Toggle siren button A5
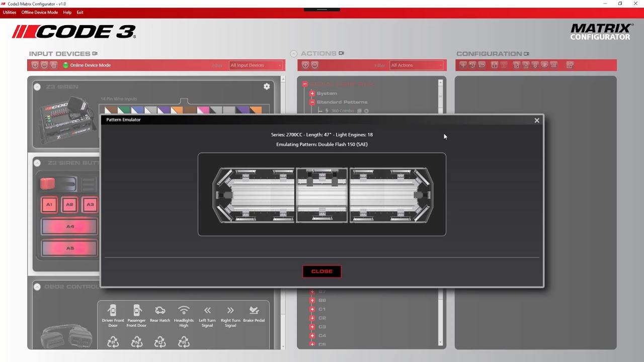 pos(69,248)
